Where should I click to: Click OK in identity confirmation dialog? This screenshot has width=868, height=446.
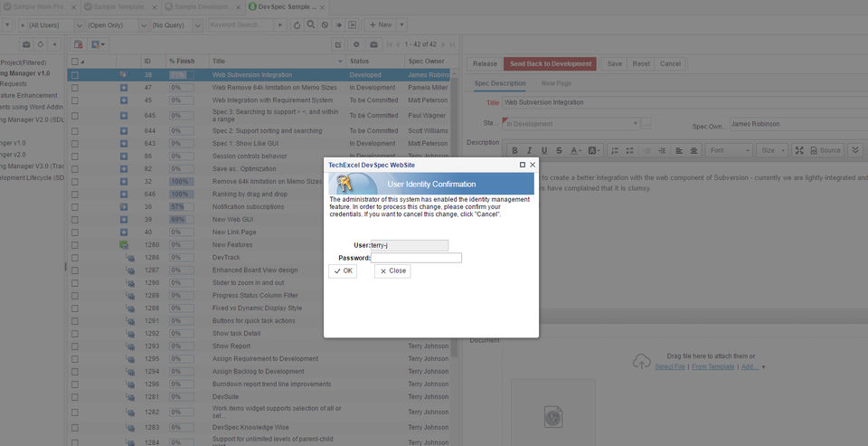343,270
